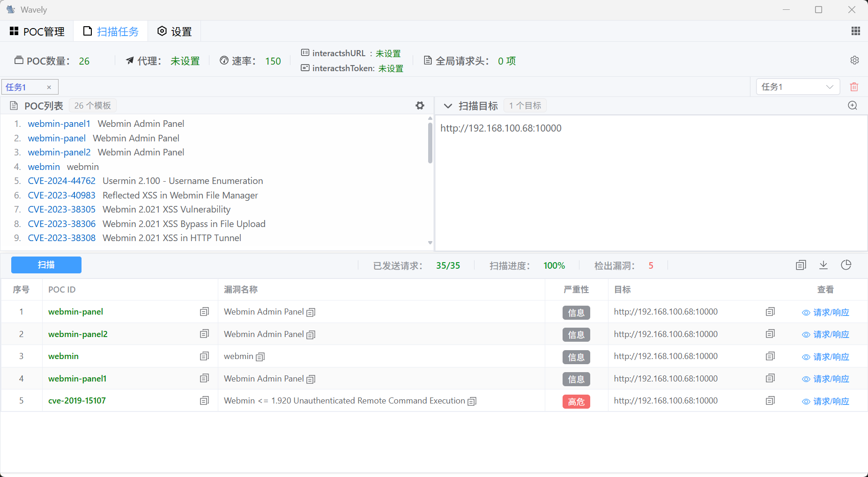Click the interactshToken 未设置 value
The width and height of the screenshot is (868, 477).
tap(391, 68)
